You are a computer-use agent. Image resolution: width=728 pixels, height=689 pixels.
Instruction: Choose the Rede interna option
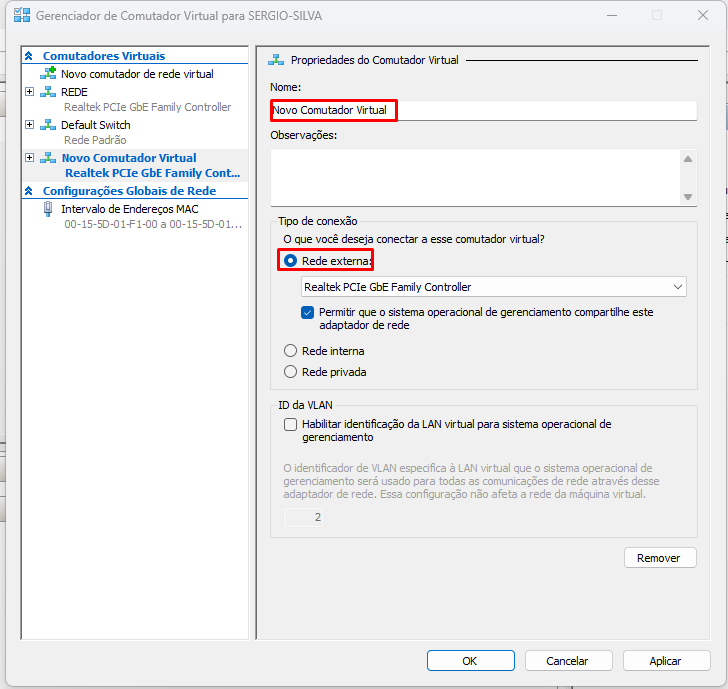[291, 351]
